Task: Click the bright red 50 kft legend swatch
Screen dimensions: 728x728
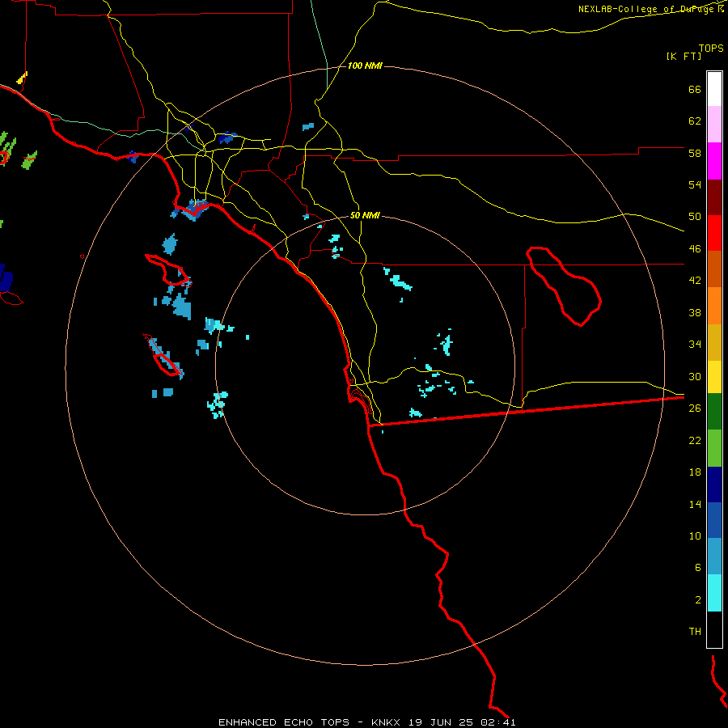Action: [x=714, y=233]
